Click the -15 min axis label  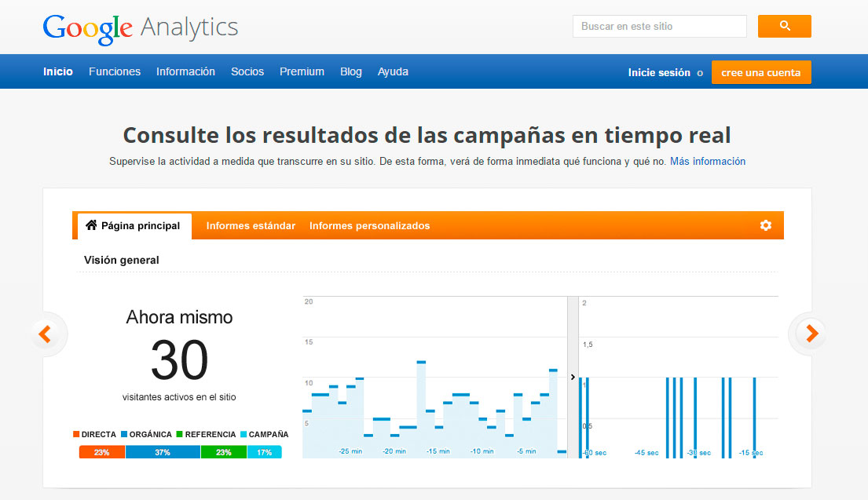(438, 451)
